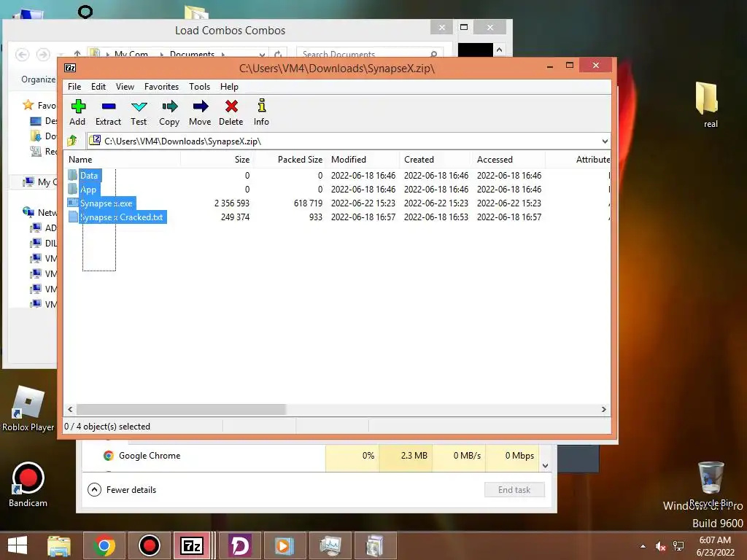Click the Synapse x.exe file icon
This screenshot has width=747, height=560.
point(73,203)
